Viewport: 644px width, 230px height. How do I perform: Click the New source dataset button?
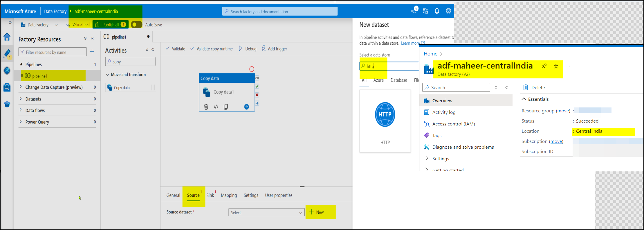(x=316, y=212)
